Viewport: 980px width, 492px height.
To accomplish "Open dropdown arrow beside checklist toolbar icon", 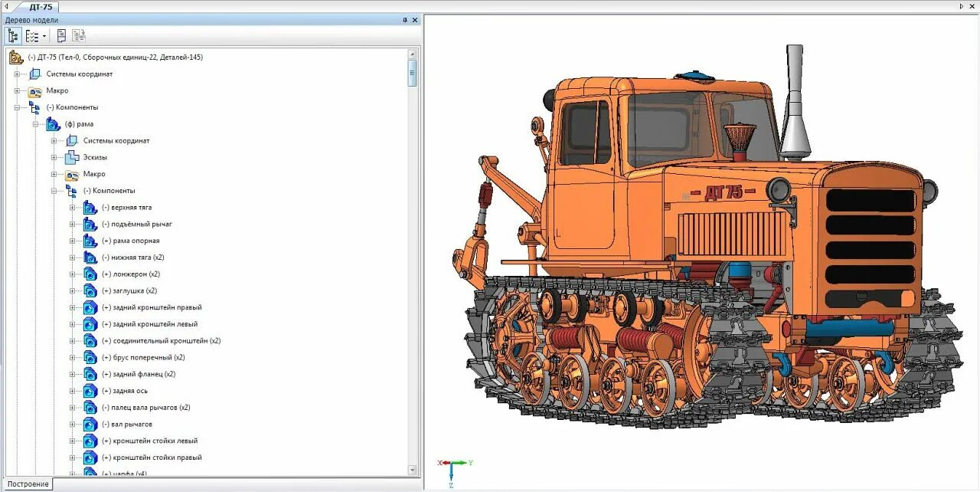I will pyautogui.click(x=44, y=36).
